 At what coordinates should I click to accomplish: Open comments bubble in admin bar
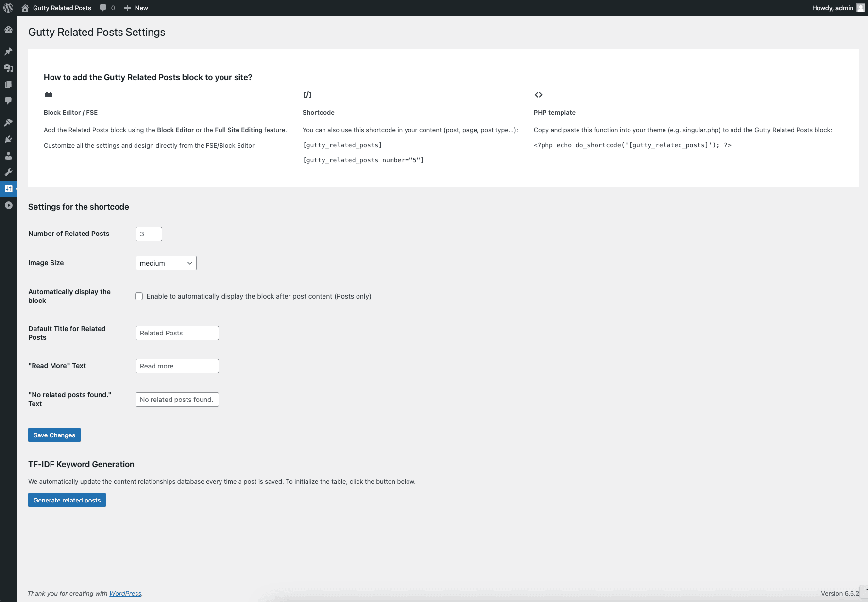coord(103,8)
